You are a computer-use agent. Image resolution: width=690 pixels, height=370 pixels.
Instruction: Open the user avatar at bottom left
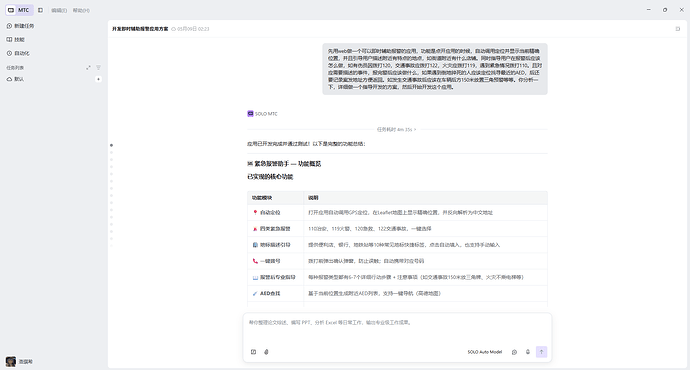coord(11,362)
